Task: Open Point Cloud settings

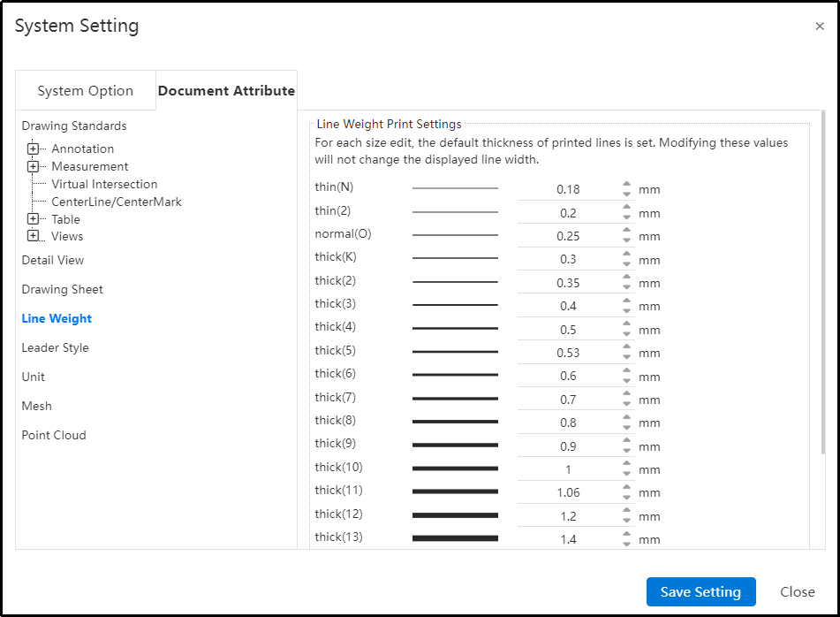Action: pos(54,435)
